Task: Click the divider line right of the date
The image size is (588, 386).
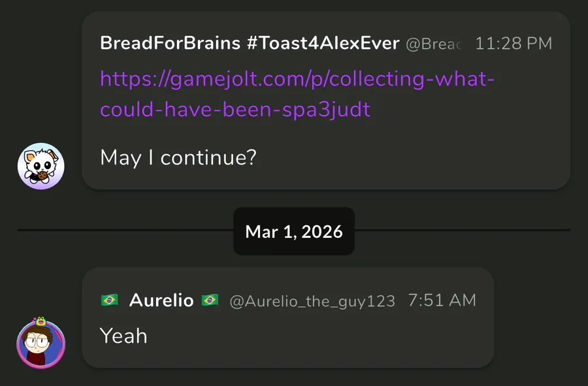Action: 463,231
